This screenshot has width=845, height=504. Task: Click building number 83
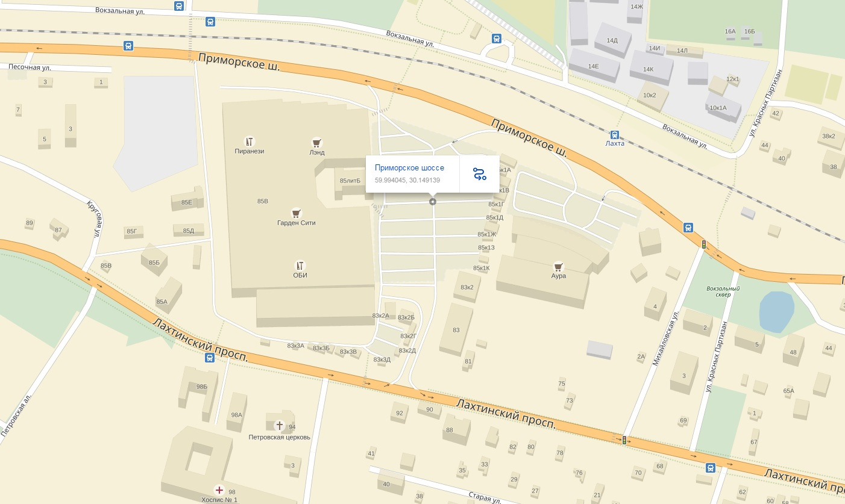[x=456, y=329]
